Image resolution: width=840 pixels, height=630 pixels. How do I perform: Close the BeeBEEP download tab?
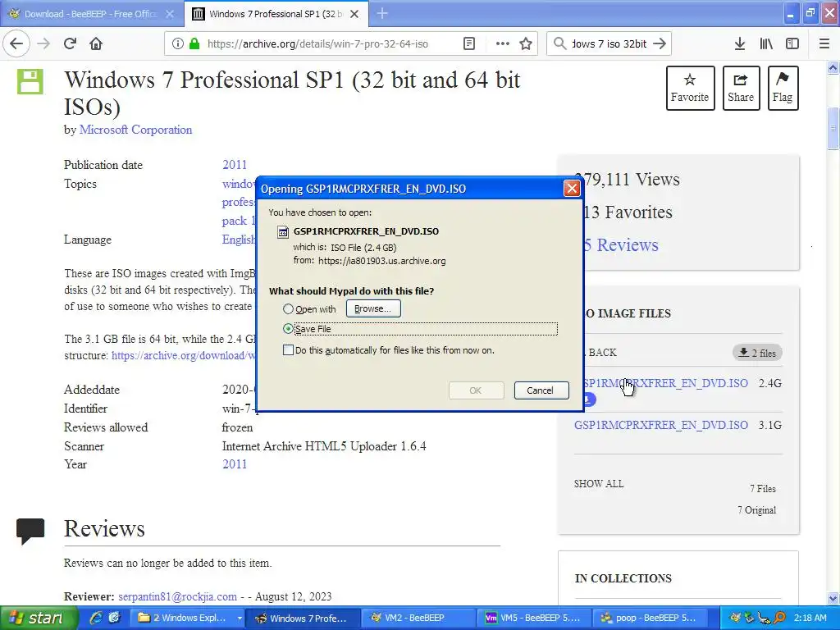170,14
